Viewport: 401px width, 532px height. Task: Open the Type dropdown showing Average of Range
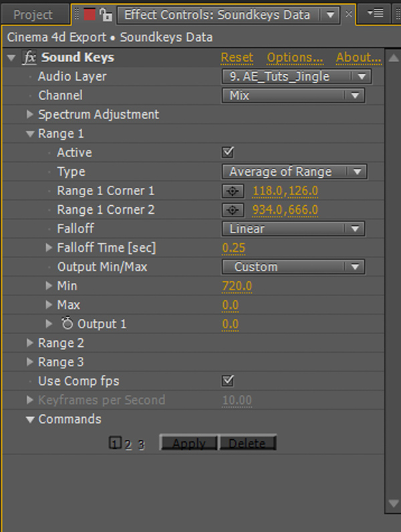[x=294, y=172]
